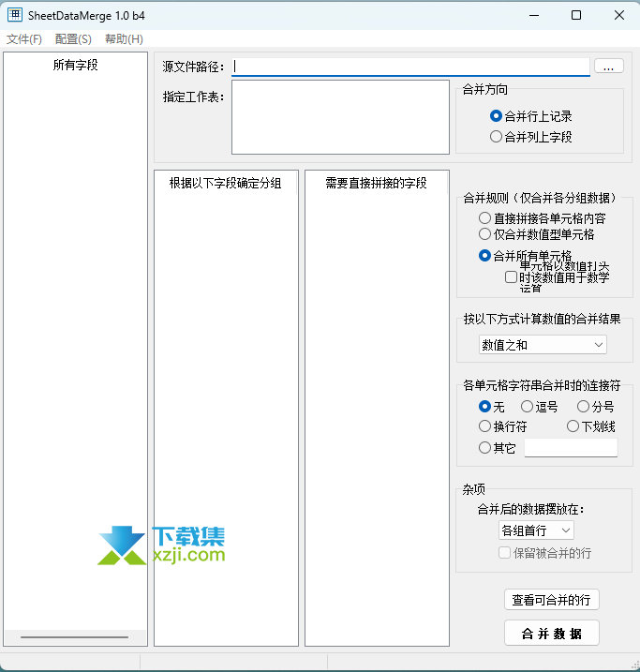Open the 文件(F) menu
Viewport: 640px width, 672px height.
[x=24, y=39]
